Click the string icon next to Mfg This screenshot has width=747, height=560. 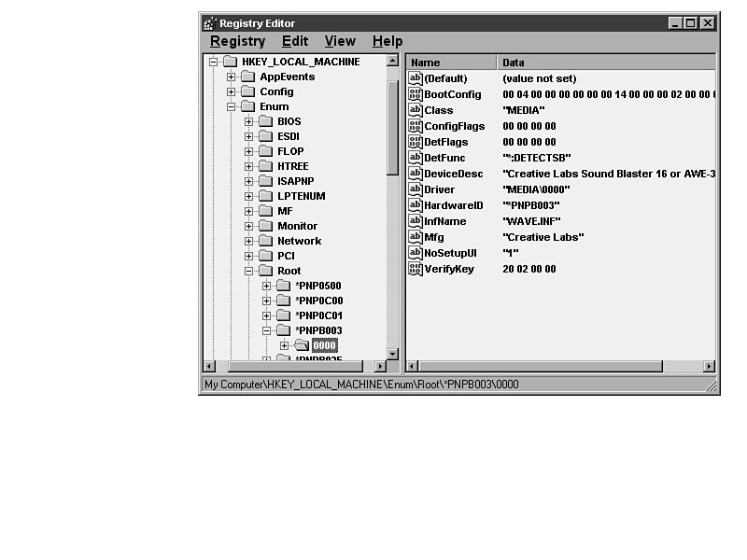(416, 237)
